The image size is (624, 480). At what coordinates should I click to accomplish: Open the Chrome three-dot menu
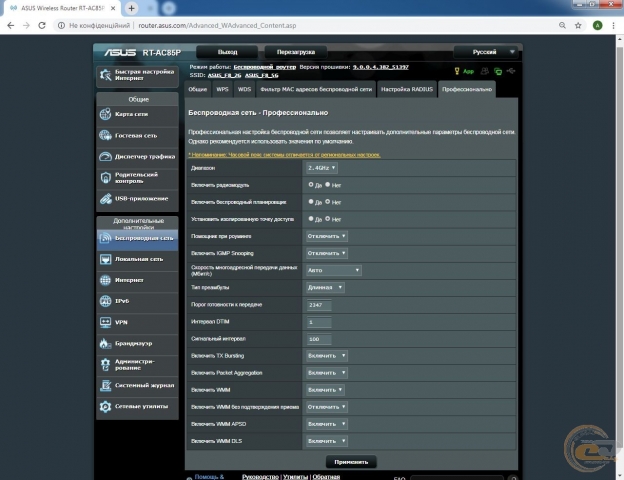click(613, 25)
